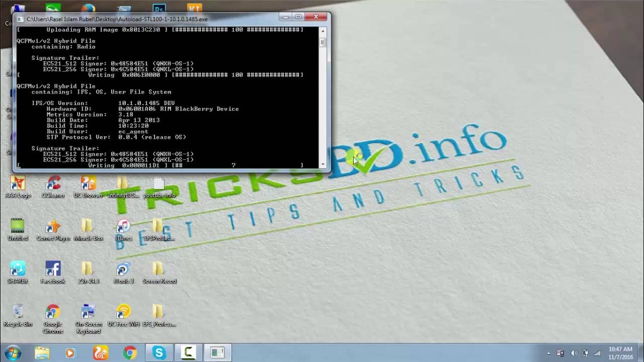Image resolution: width=644 pixels, height=362 pixels.
Task: Click the 'Build Date:' line in console
Action: coord(103,120)
